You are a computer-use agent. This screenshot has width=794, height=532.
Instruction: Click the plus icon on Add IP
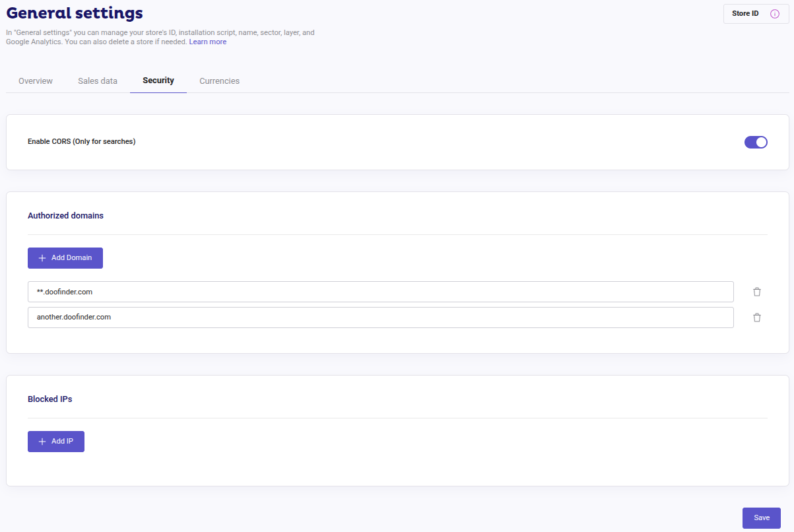pyautogui.click(x=42, y=441)
